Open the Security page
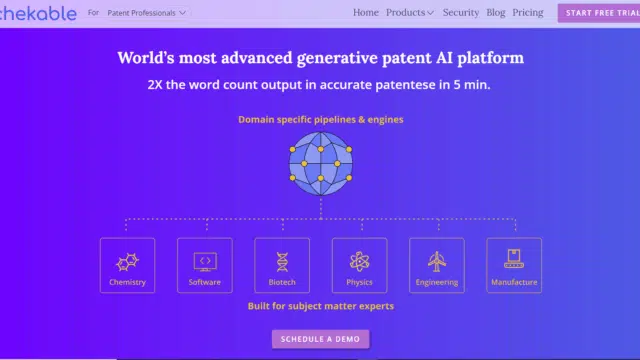 coord(461,13)
